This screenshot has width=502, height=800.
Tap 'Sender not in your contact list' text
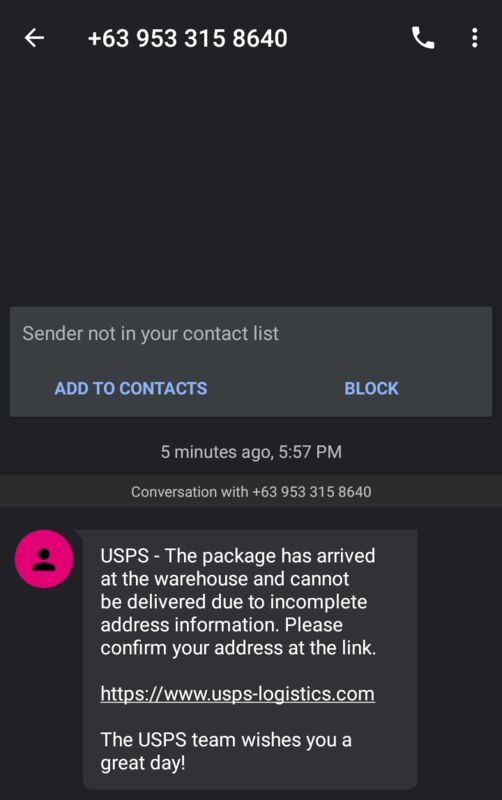coord(150,334)
